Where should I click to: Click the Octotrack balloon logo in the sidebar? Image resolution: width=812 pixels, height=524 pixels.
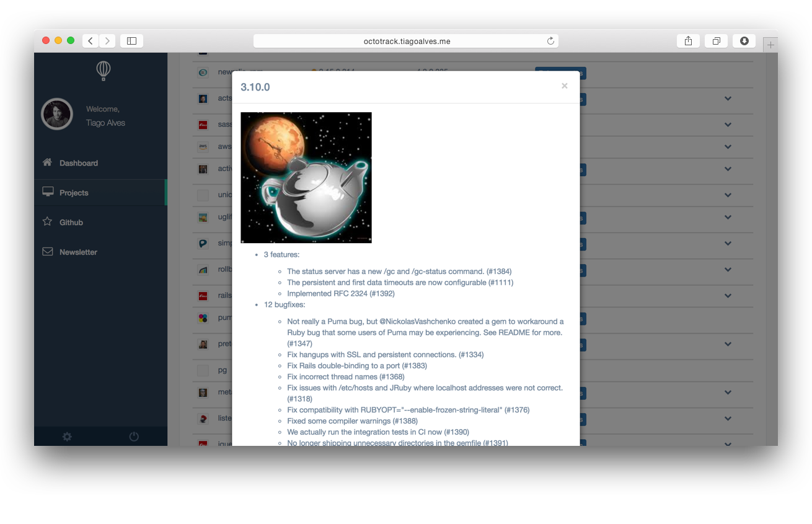pos(104,71)
